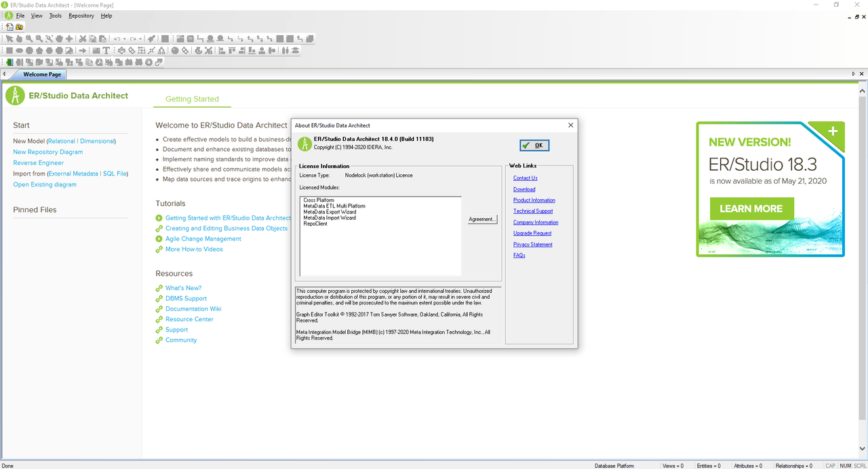The height and width of the screenshot is (469, 868).
Task: Open the Redo history dropdown arrow
Action: (140, 39)
